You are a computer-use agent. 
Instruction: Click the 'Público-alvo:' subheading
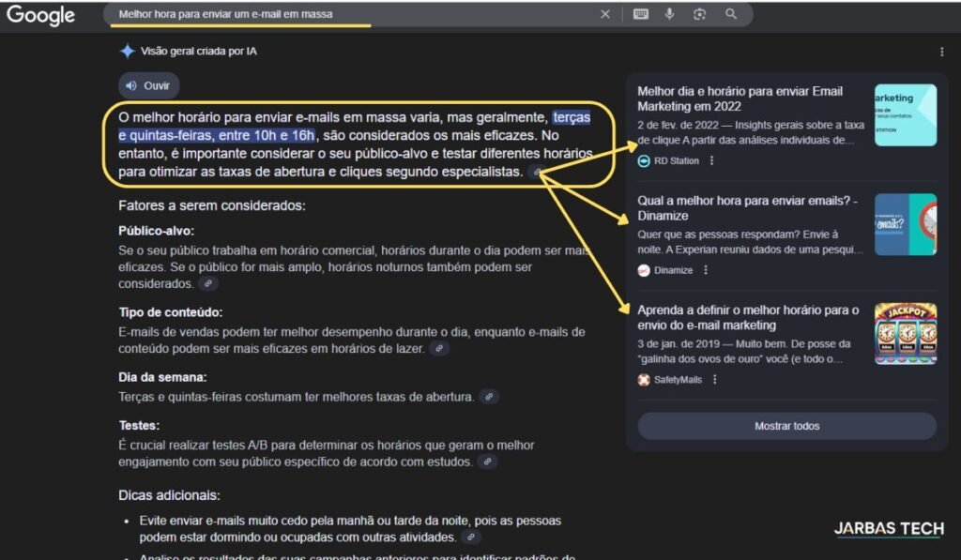coord(157,231)
